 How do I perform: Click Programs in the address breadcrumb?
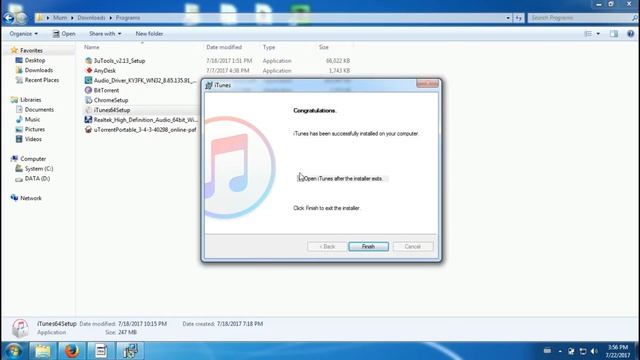click(128, 18)
